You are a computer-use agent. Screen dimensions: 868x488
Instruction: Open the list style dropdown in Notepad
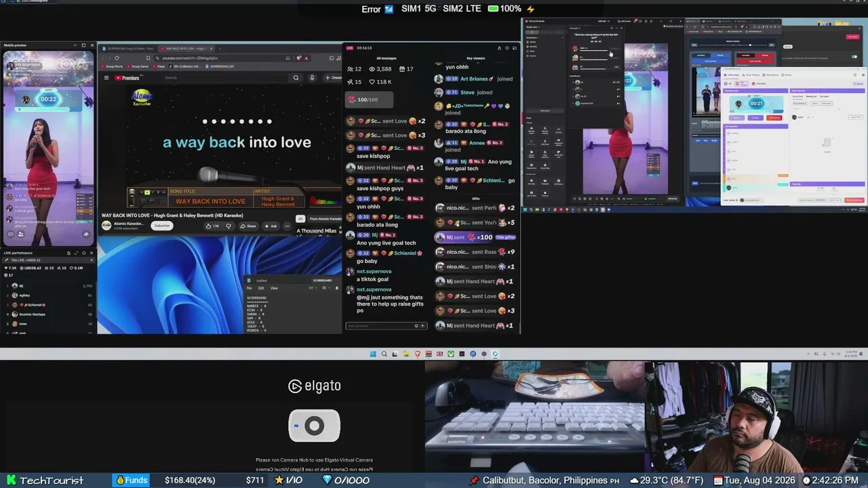click(325, 288)
